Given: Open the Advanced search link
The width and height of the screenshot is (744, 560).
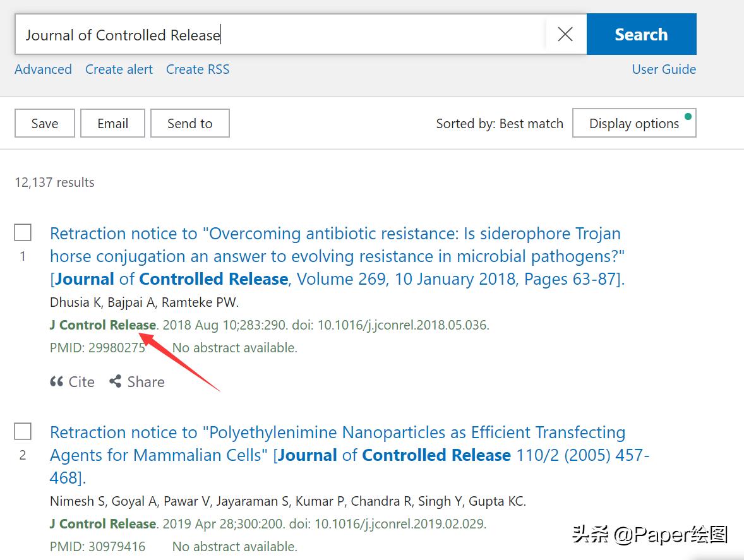Looking at the screenshot, I should tap(43, 69).
